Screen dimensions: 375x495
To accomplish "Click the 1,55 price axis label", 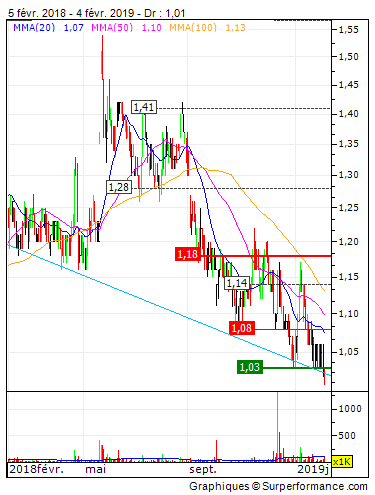I will point(349,30).
